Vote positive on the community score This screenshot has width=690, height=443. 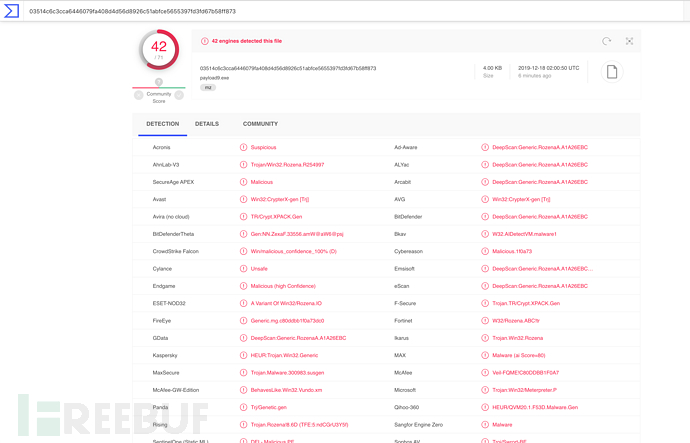click(179, 95)
